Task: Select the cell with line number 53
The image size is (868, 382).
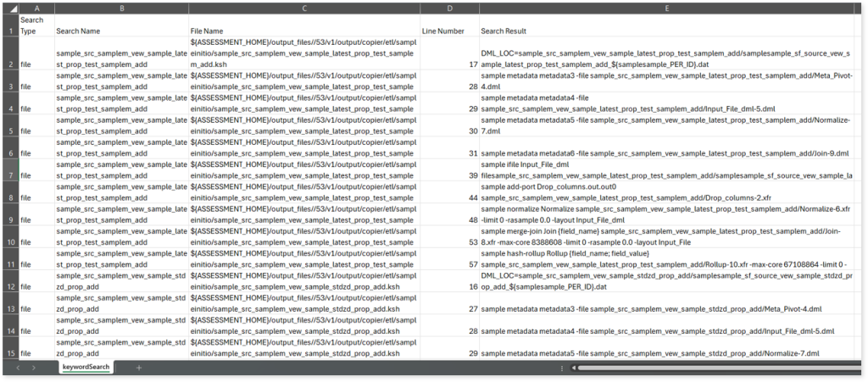Action: coord(449,241)
